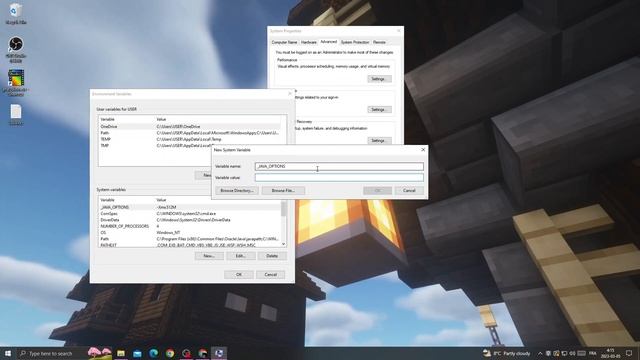Open the Recycle Bin desktop icon

click(16, 13)
